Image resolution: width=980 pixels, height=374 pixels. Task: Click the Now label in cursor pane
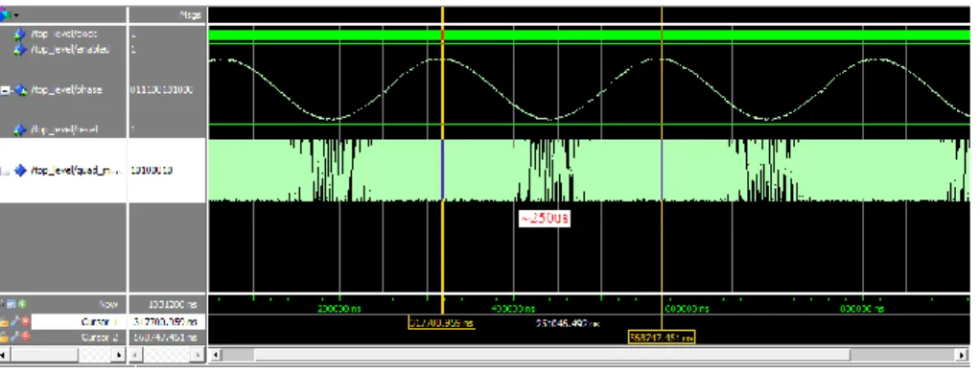point(108,305)
